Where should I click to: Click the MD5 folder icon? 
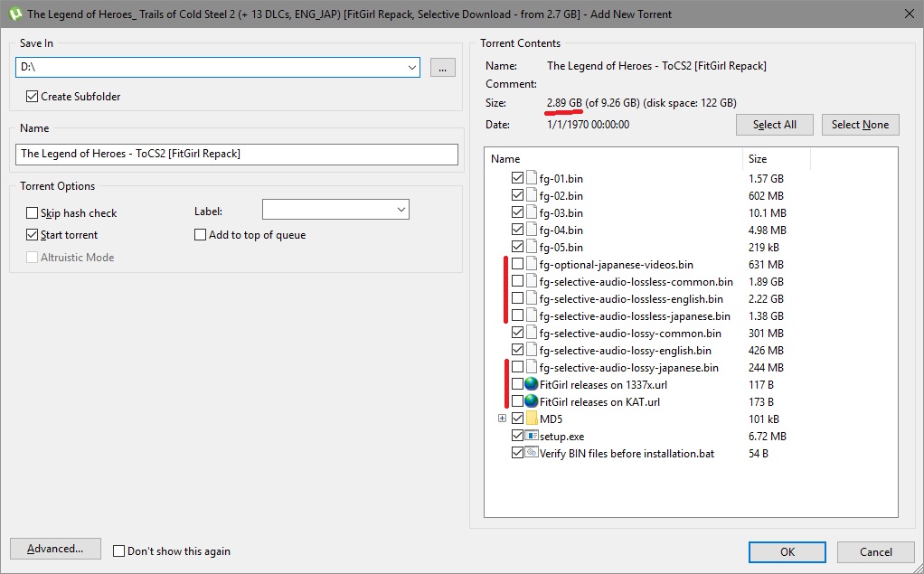point(532,419)
